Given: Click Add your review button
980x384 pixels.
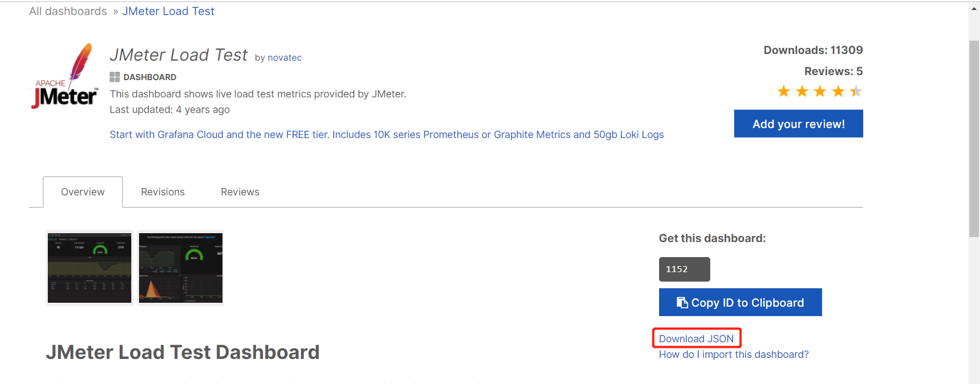Looking at the screenshot, I should [799, 124].
